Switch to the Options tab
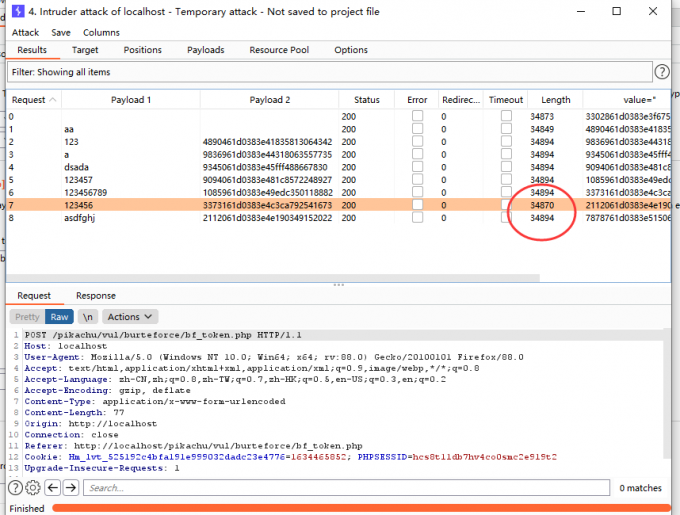Screen dimensions: 680x515 click(x=351, y=50)
